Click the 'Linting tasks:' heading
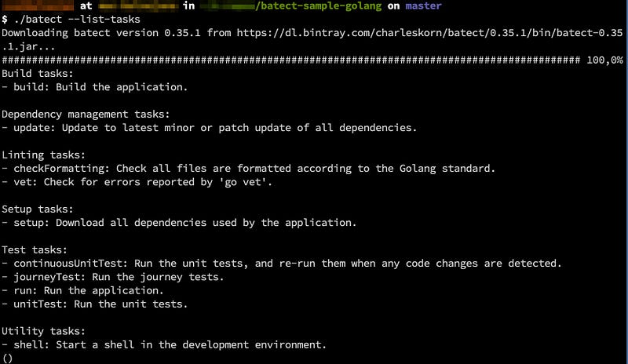Screen dimensions: 628x364 click(44, 155)
